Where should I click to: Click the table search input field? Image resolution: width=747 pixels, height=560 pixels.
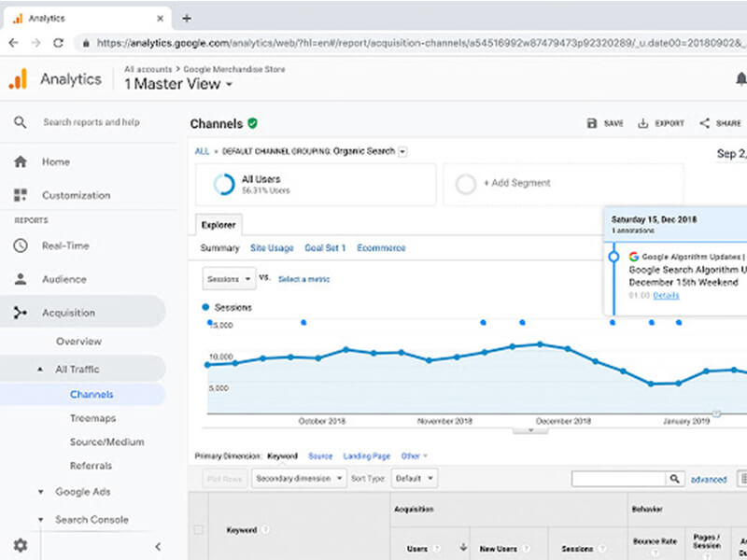(x=618, y=479)
